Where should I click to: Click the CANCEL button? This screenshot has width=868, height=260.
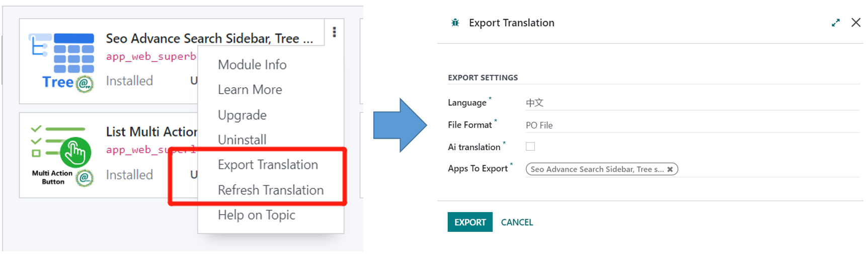[517, 222]
